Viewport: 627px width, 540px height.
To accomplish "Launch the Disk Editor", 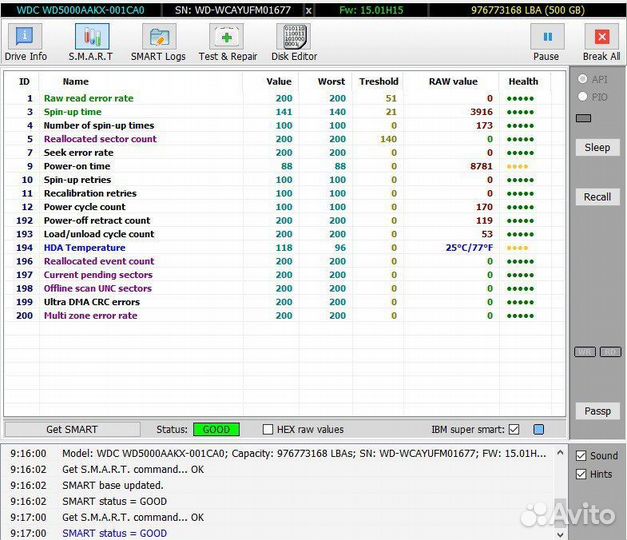I will point(293,42).
